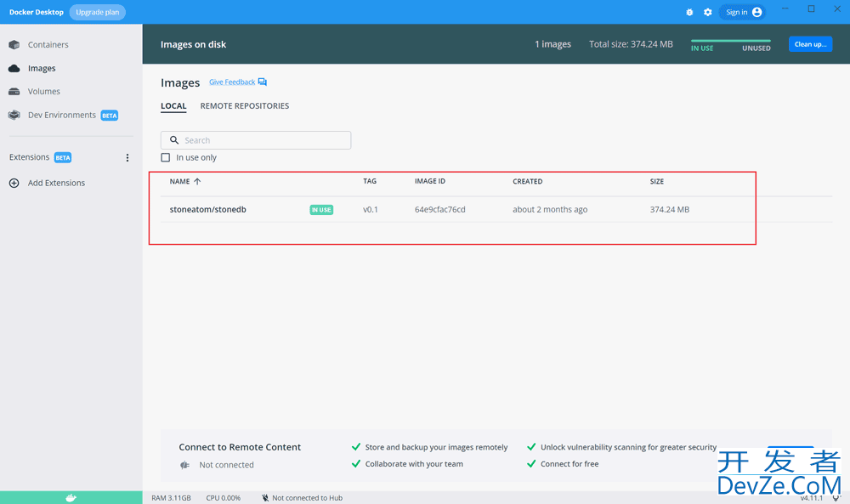This screenshot has height=504, width=850.
Task: Minimize the Docker Desktop window
Action: [x=785, y=8]
